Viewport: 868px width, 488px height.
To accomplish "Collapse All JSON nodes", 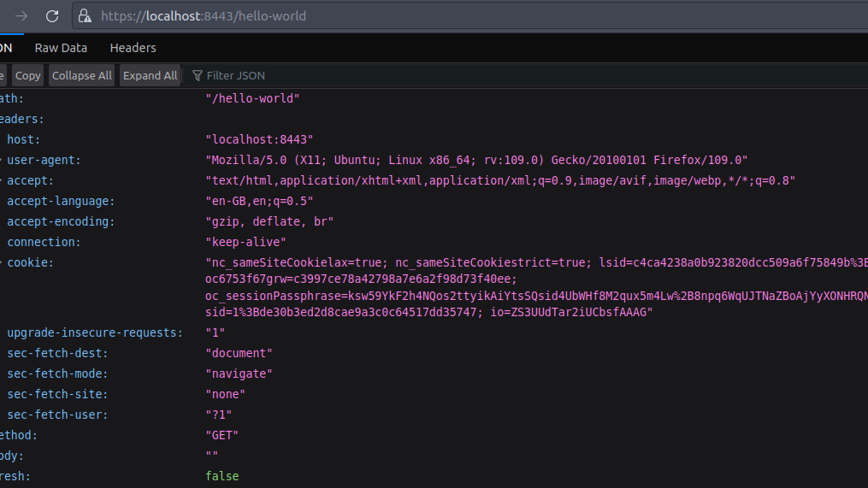I will point(81,76).
